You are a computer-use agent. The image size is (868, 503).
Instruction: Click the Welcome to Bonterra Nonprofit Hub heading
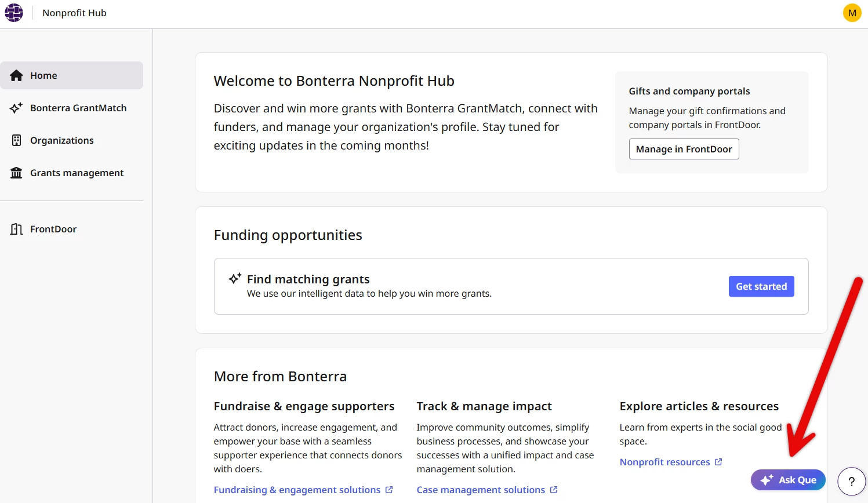[334, 81]
